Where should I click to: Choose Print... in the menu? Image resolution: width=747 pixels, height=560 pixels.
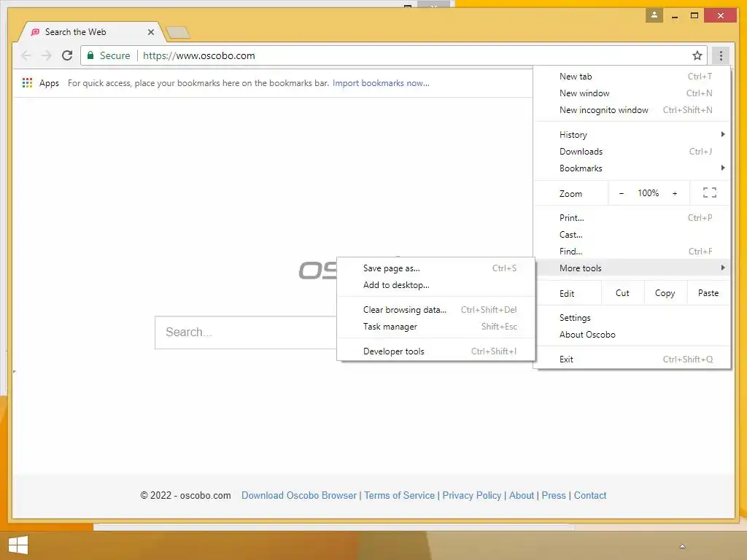(x=632, y=217)
